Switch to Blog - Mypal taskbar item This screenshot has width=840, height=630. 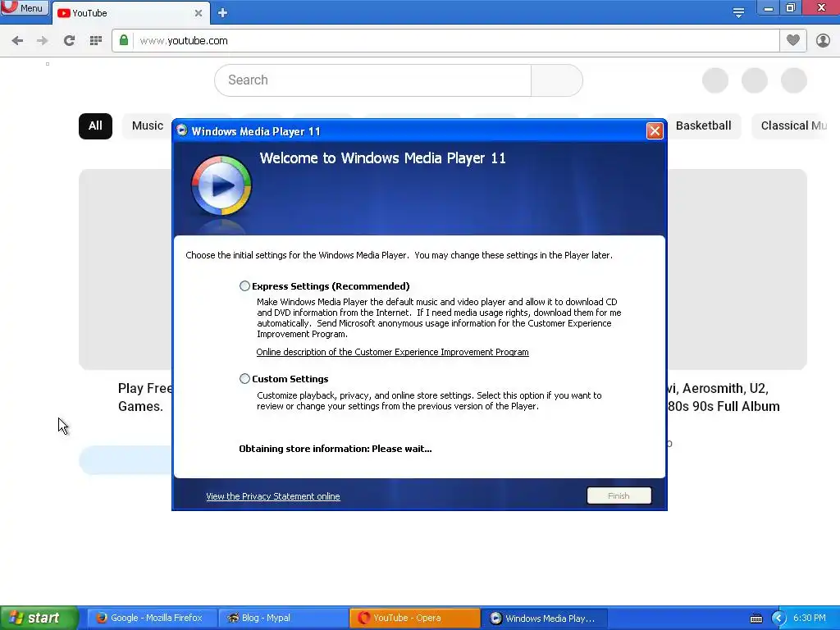pos(283,618)
